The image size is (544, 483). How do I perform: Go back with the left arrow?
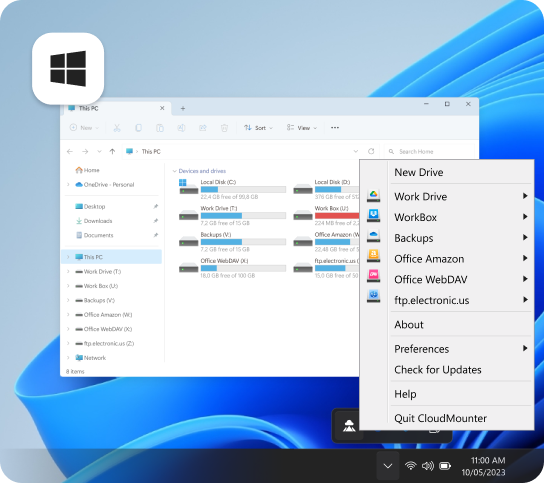point(70,151)
